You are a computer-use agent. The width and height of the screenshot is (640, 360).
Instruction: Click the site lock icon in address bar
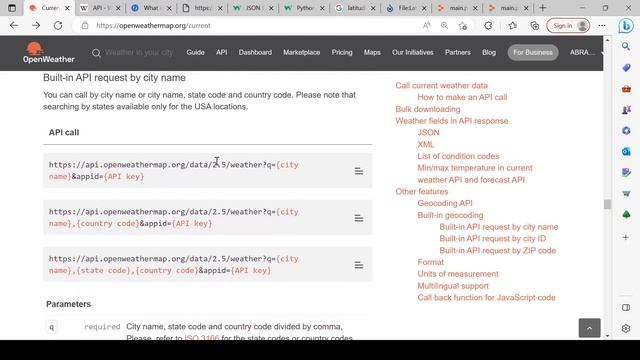(84, 25)
